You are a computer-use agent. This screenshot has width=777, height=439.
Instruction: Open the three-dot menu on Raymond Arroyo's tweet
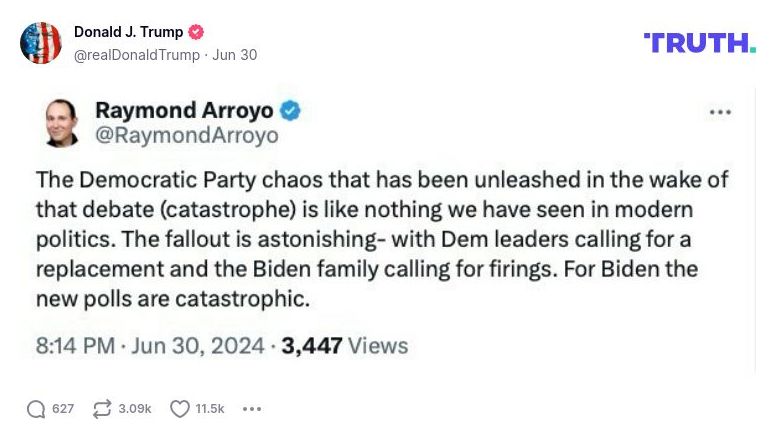click(x=720, y=112)
